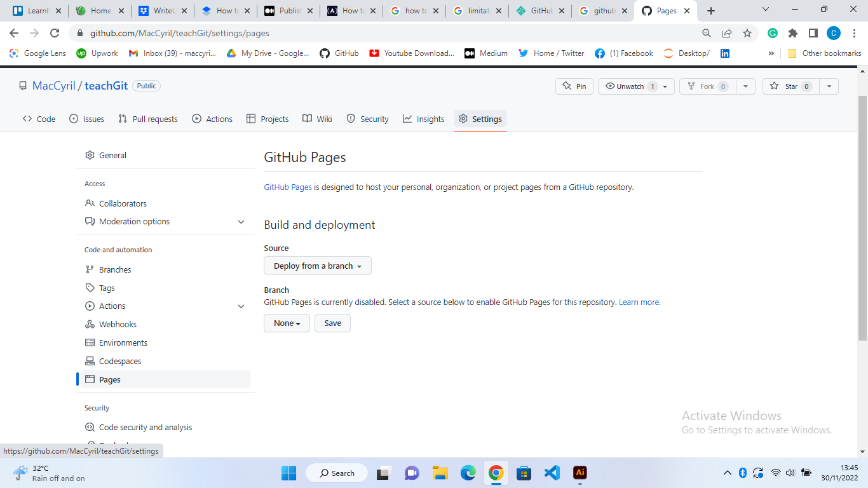Launch Visual Studio Code from taskbar
Image resolution: width=868 pixels, height=488 pixels.
coord(552,473)
